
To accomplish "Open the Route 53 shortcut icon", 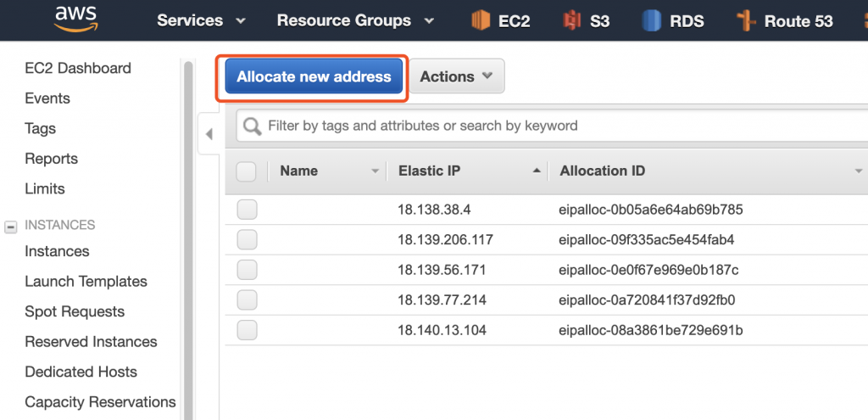I will (x=746, y=21).
